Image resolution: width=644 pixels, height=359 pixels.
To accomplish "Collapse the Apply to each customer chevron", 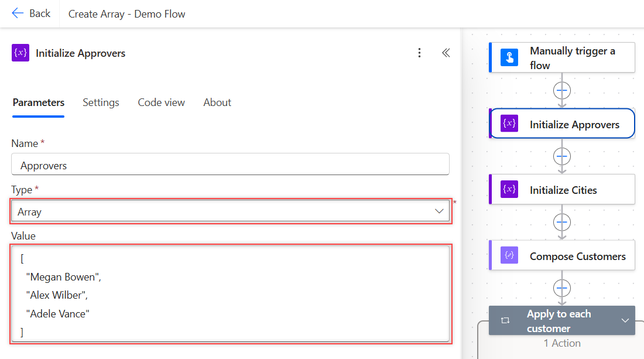I will pyautogui.click(x=625, y=320).
